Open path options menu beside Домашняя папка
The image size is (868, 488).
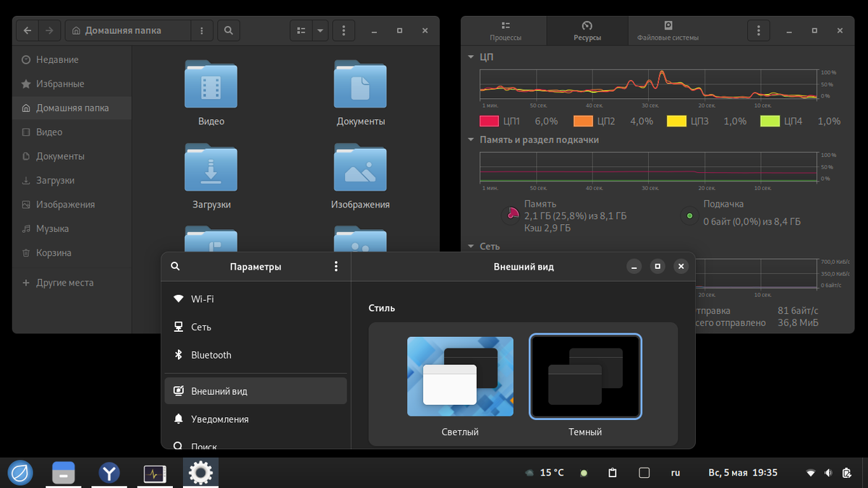[202, 31]
